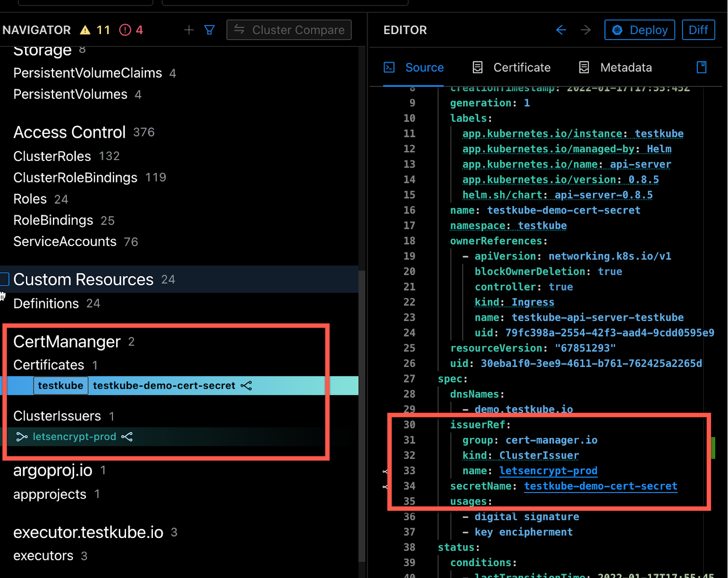Click the ClusterRoles subsection
Image resolution: width=728 pixels, height=578 pixels.
tap(52, 156)
